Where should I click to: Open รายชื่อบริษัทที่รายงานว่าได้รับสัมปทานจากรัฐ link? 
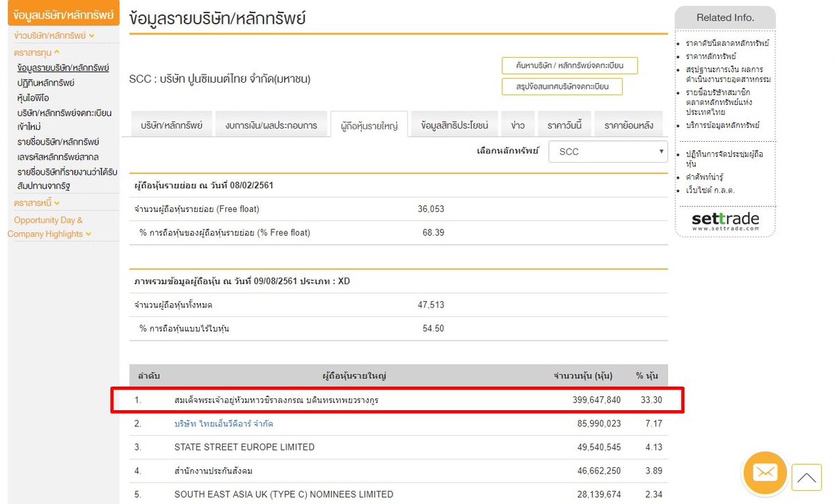tap(67, 179)
